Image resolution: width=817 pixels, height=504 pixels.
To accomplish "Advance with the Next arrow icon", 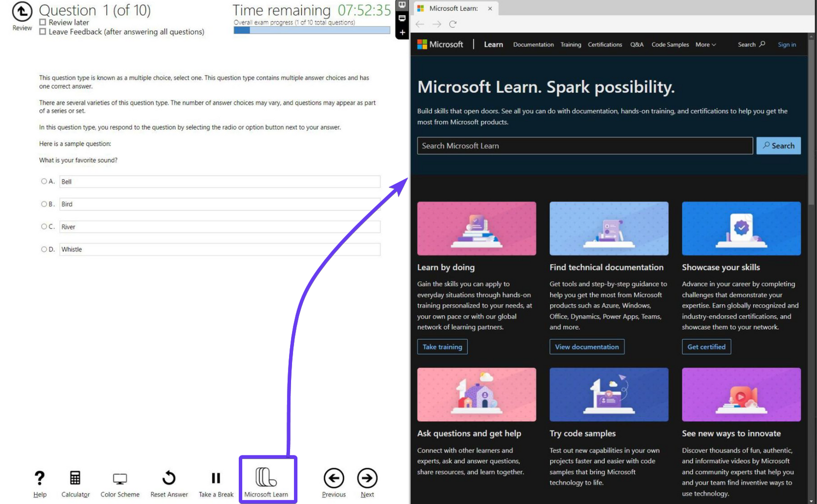I will coord(367,478).
